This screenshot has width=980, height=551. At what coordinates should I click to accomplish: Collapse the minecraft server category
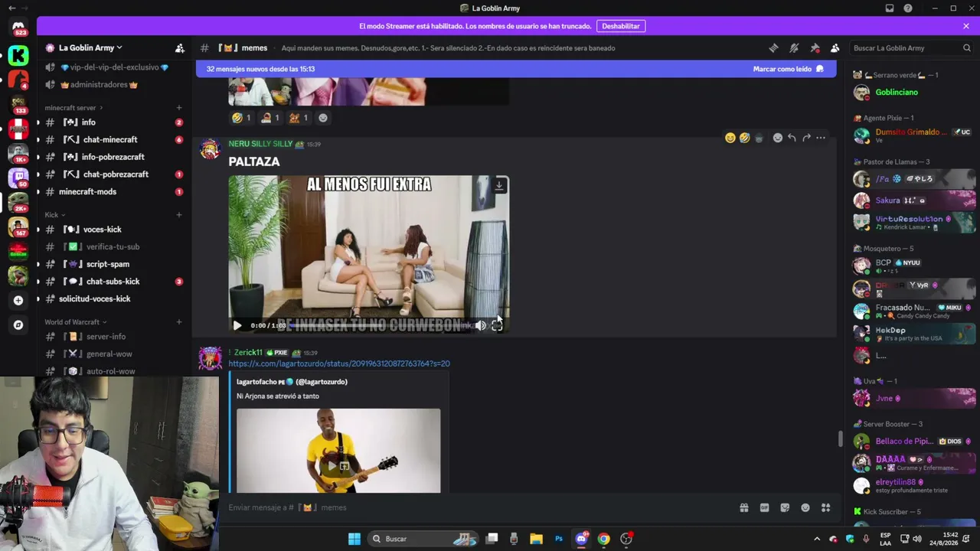(x=75, y=108)
